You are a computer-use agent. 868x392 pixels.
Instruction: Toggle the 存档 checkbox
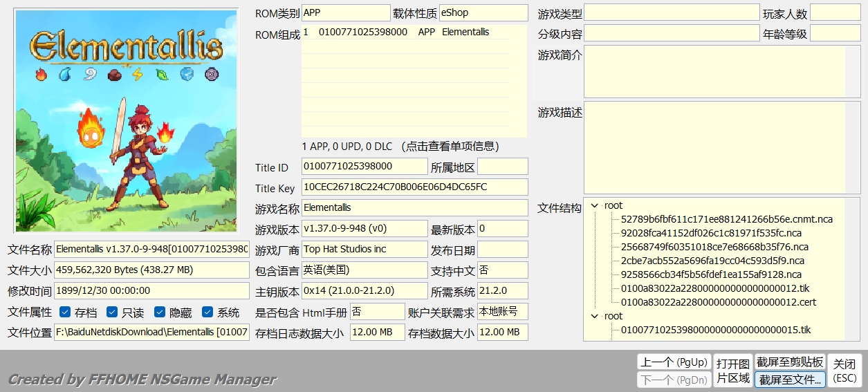(65, 312)
